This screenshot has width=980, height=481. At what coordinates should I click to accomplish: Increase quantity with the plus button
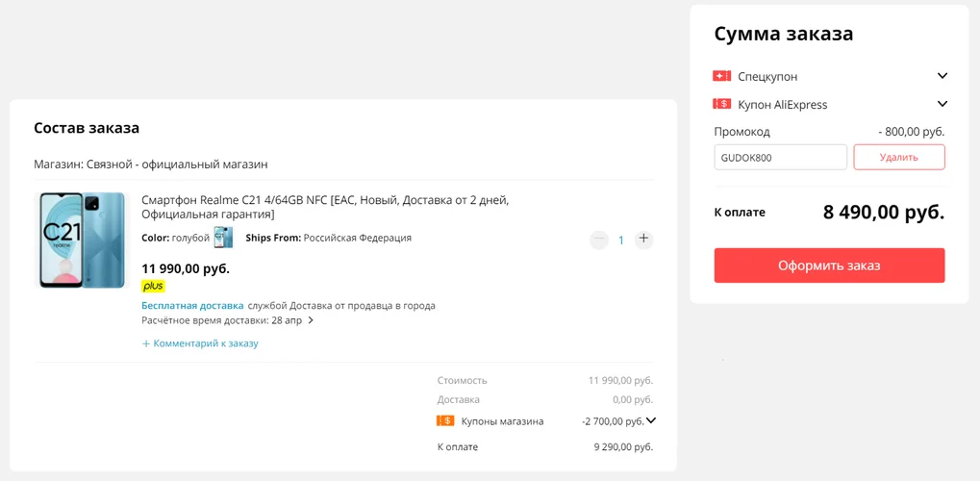(643, 239)
